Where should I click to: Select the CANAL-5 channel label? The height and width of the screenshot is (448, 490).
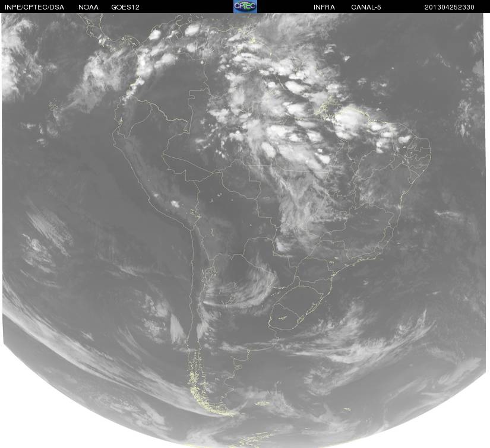point(366,7)
